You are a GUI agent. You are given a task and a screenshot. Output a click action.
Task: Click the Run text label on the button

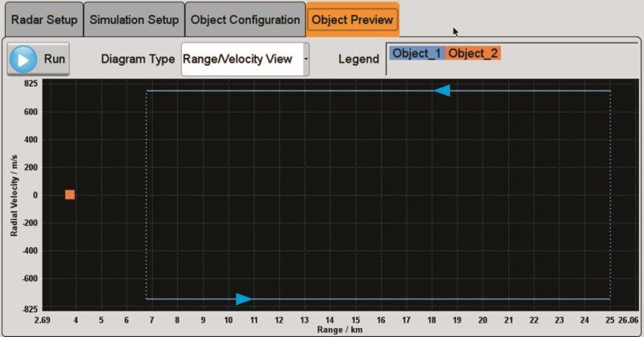coord(55,60)
